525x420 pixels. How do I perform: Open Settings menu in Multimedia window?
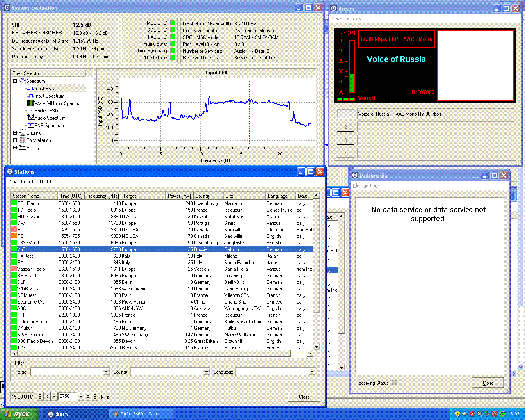(372, 185)
